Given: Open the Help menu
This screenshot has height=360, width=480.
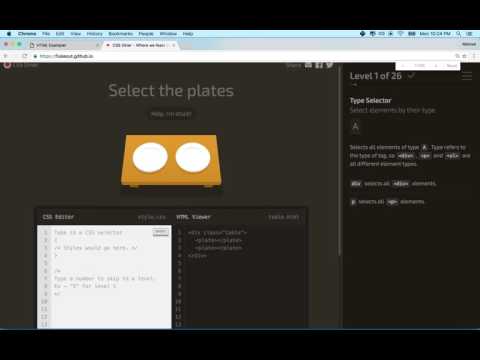Looking at the screenshot, I should [x=188, y=34].
